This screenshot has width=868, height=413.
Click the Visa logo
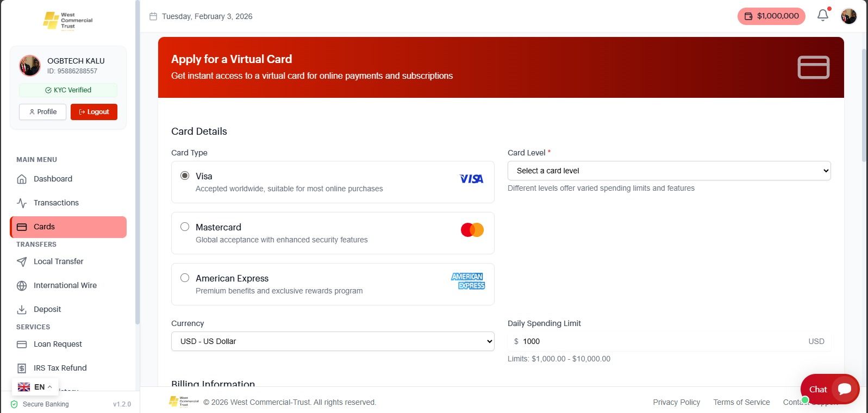pyautogui.click(x=471, y=179)
